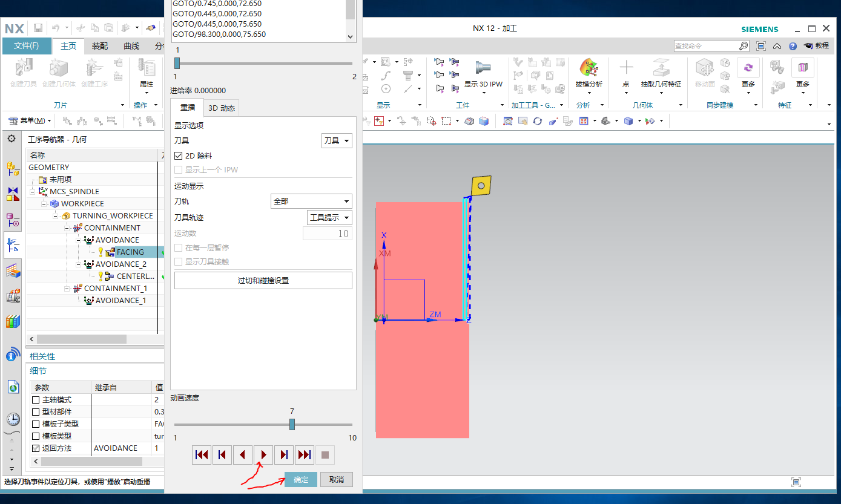
Task: Select the GOTO/98.300,0.000,75.650 path line
Action: 219,34
